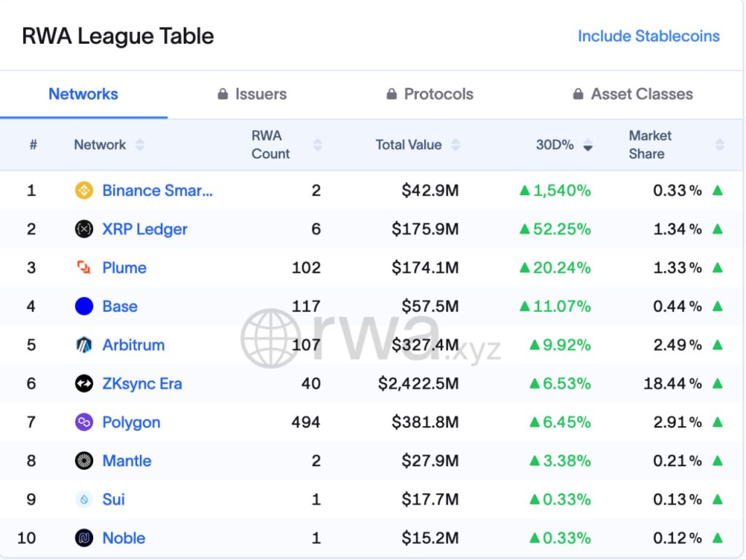Select the Protocols tab

point(430,94)
